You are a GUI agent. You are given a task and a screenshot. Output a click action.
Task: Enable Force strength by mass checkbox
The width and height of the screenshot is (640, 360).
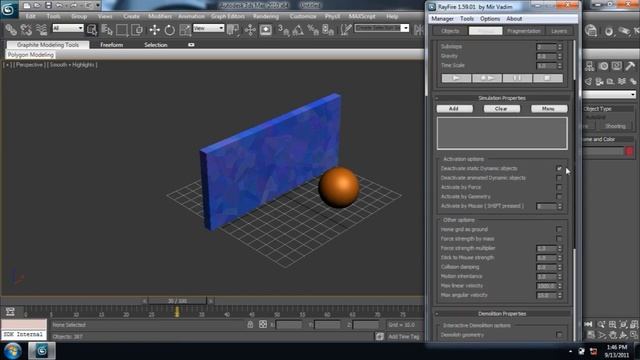point(559,239)
